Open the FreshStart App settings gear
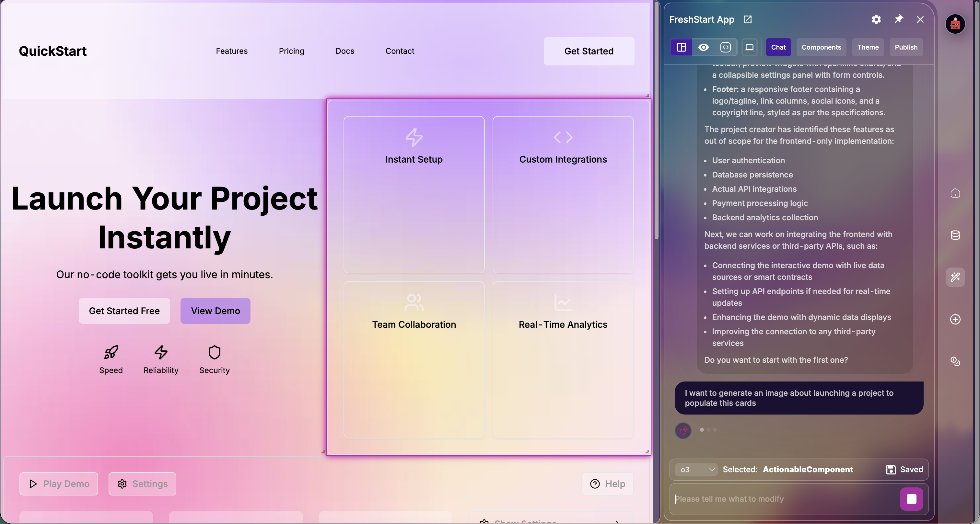The image size is (980, 524). (876, 19)
